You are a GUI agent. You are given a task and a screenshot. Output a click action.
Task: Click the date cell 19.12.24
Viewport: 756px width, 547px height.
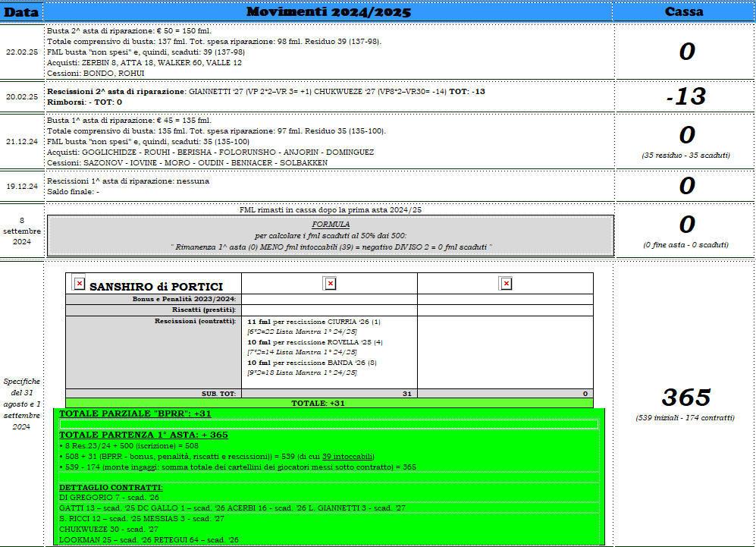pyautogui.click(x=22, y=186)
